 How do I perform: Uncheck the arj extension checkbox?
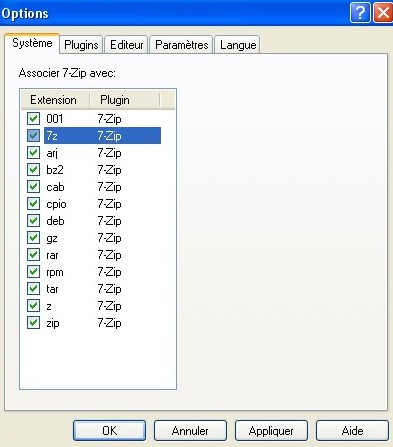[33, 153]
